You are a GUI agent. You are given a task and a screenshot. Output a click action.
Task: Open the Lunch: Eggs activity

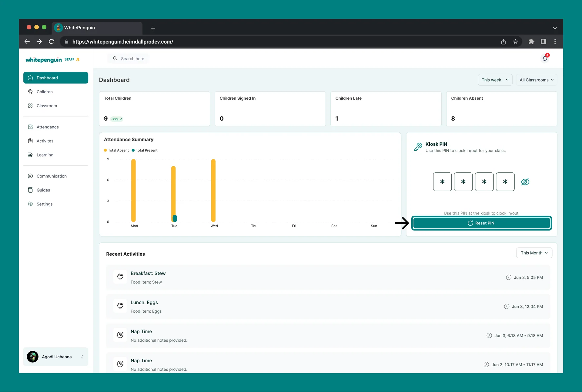[328, 307]
